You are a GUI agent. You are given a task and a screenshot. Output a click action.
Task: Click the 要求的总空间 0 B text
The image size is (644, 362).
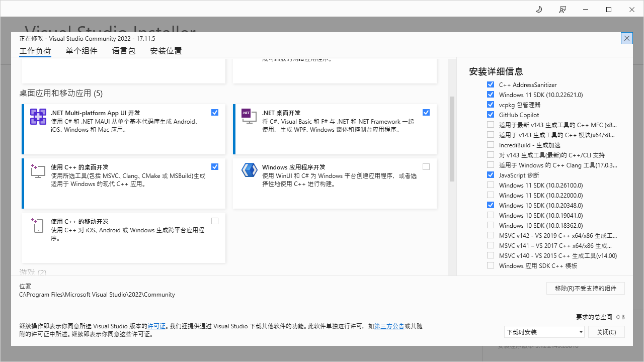point(600,317)
